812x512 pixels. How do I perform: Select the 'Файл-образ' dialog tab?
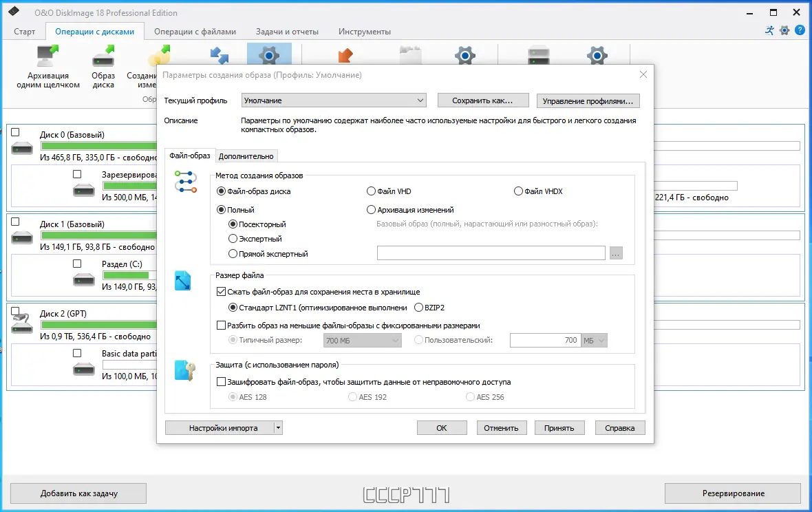(x=189, y=156)
